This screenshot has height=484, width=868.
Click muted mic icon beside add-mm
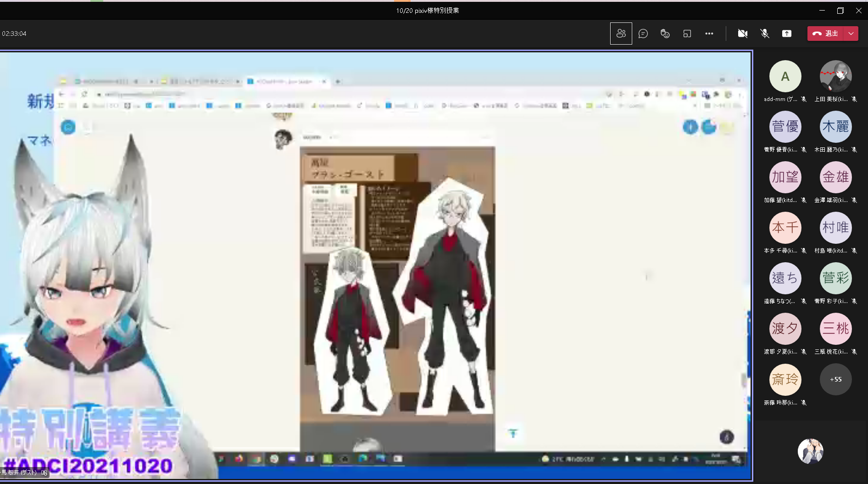[x=804, y=99]
